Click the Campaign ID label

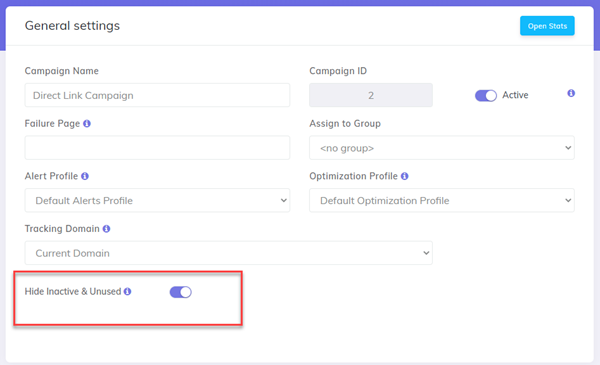[338, 71]
